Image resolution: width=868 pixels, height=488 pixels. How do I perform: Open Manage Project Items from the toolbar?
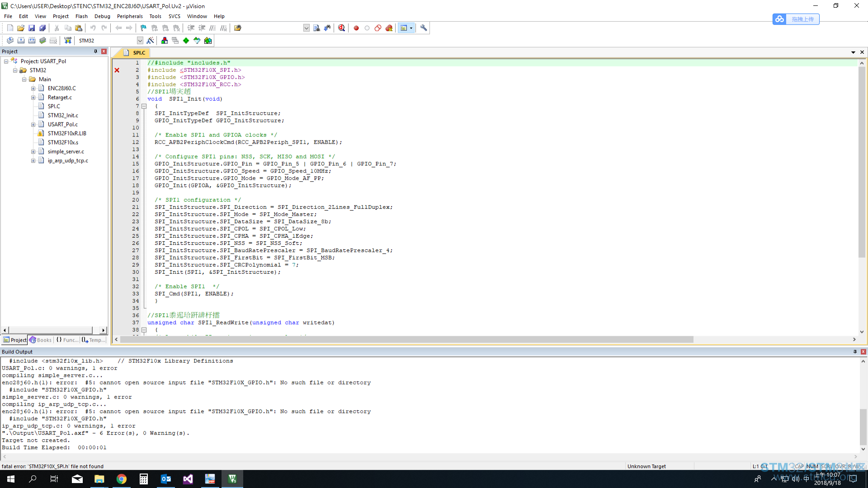165,41
